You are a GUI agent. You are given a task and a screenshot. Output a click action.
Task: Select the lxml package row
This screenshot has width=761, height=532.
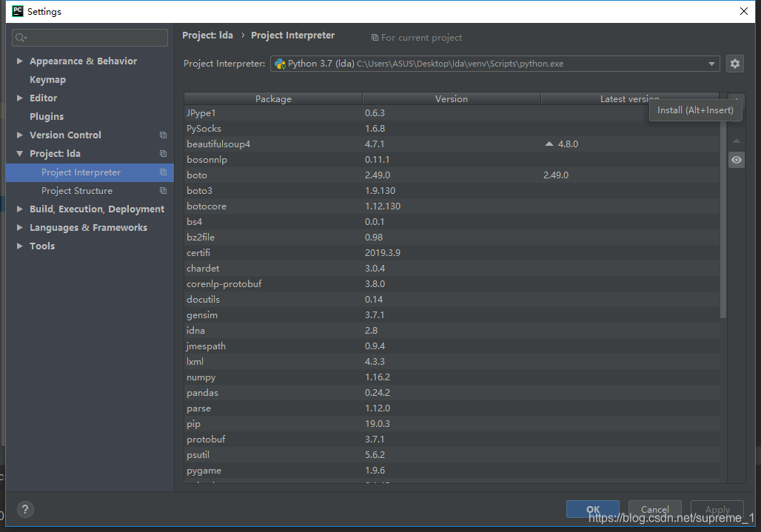[452, 361]
